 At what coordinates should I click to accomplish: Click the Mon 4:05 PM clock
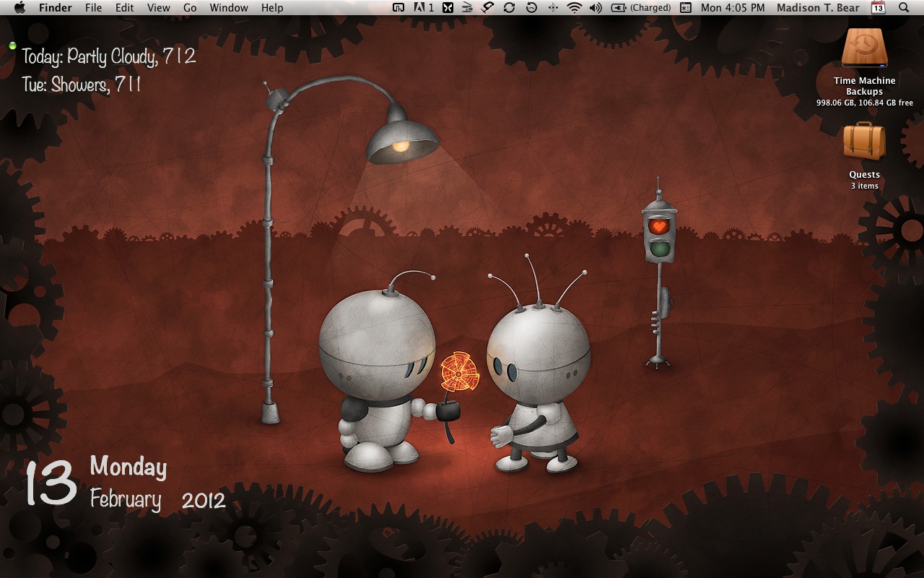(733, 7)
